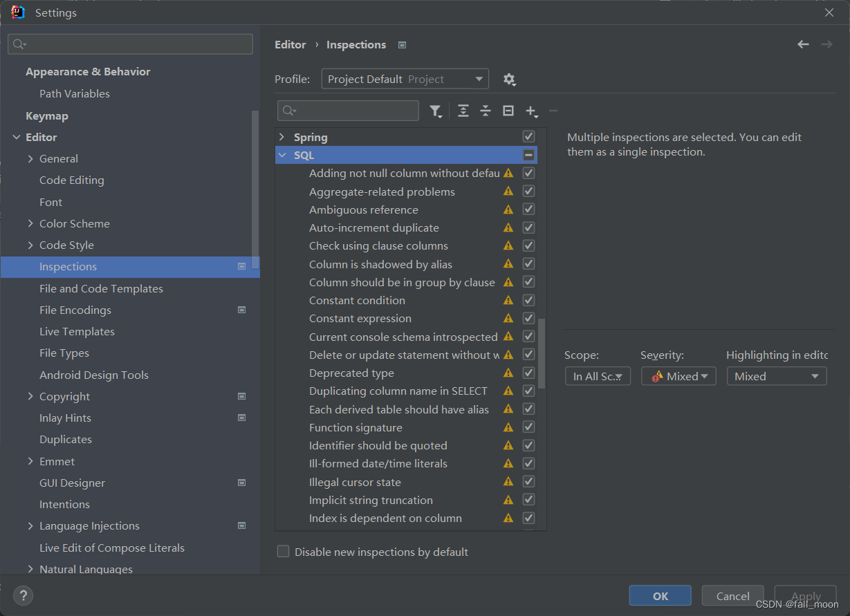Uncheck Column is shadowed by alias
850x616 pixels.
(x=528, y=264)
